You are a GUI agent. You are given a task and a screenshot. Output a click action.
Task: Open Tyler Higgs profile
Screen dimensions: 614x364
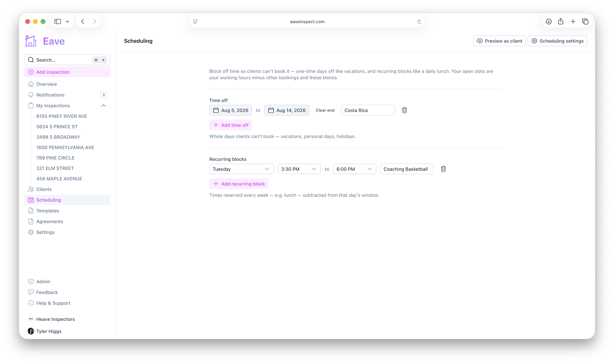tap(67, 331)
